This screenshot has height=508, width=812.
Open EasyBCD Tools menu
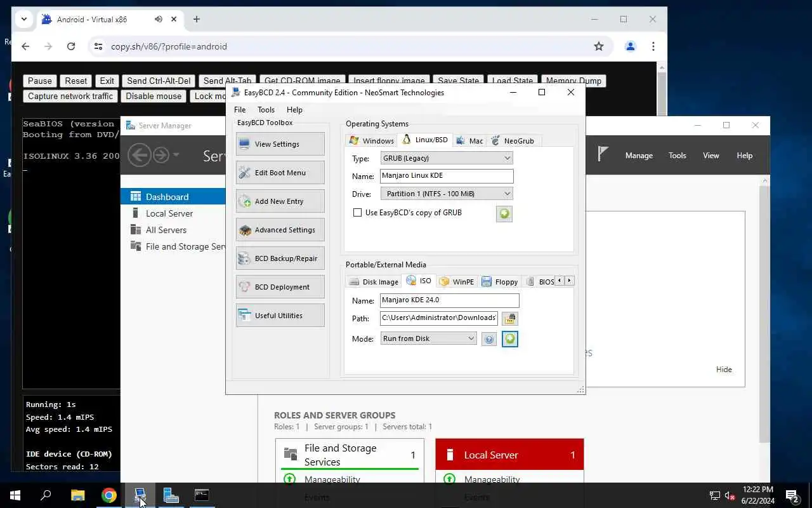pyautogui.click(x=266, y=110)
